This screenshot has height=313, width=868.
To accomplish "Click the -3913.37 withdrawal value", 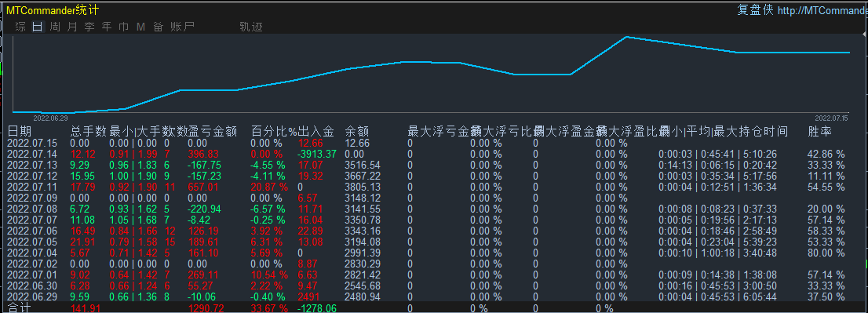I will tap(317, 154).
